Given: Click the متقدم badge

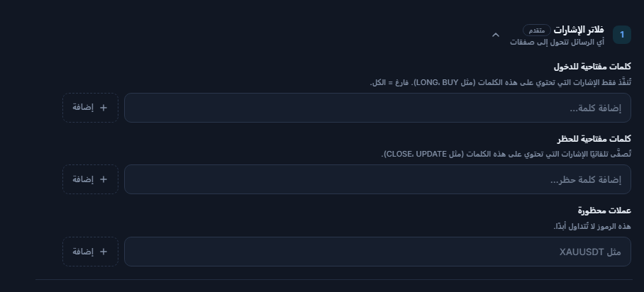Looking at the screenshot, I should pyautogui.click(x=537, y=30).
